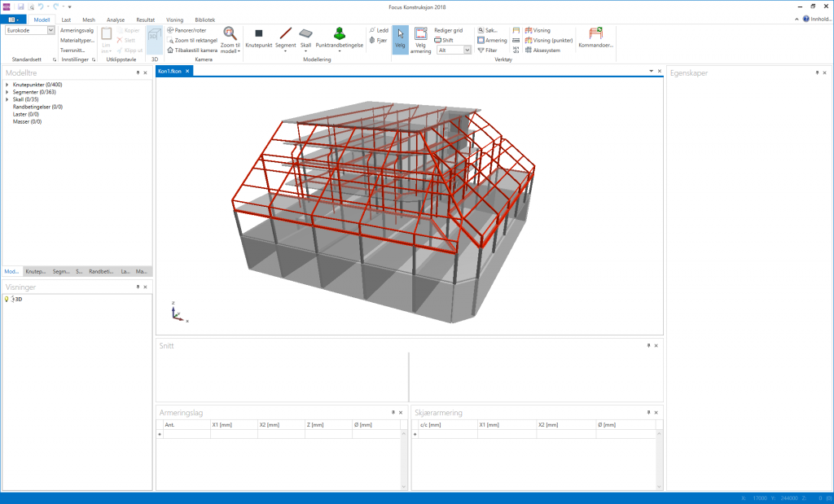Close the Modelltre panel
The width and height of the screenshot is (834, 504).
[x=145, y=72]
